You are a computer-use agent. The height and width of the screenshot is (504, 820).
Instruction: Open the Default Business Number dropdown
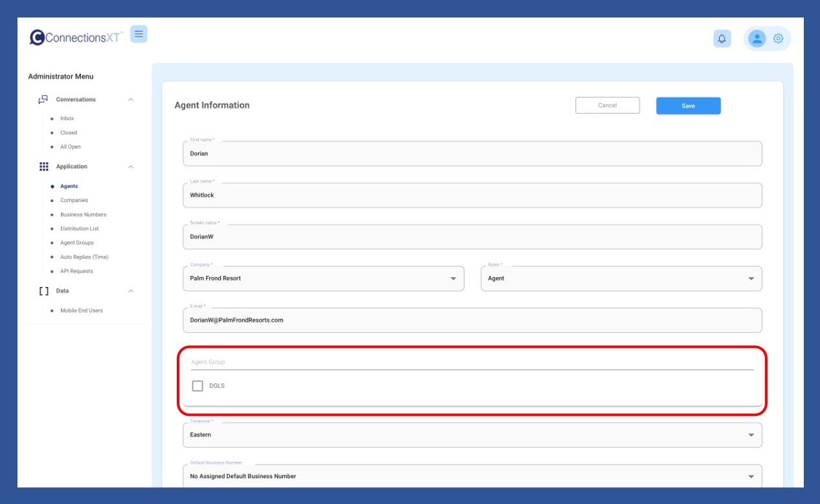coord(472,477)
